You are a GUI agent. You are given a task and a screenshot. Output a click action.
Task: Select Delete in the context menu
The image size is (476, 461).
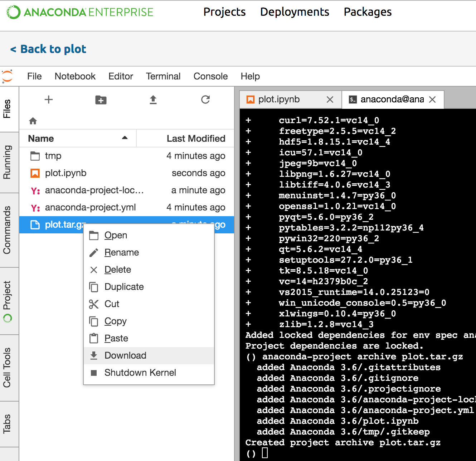149,270
